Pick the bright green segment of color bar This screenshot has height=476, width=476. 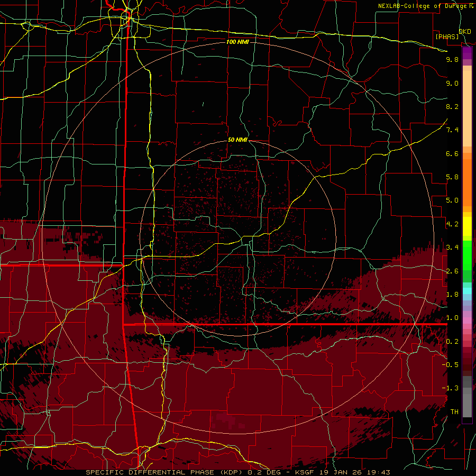click(467, 255)
